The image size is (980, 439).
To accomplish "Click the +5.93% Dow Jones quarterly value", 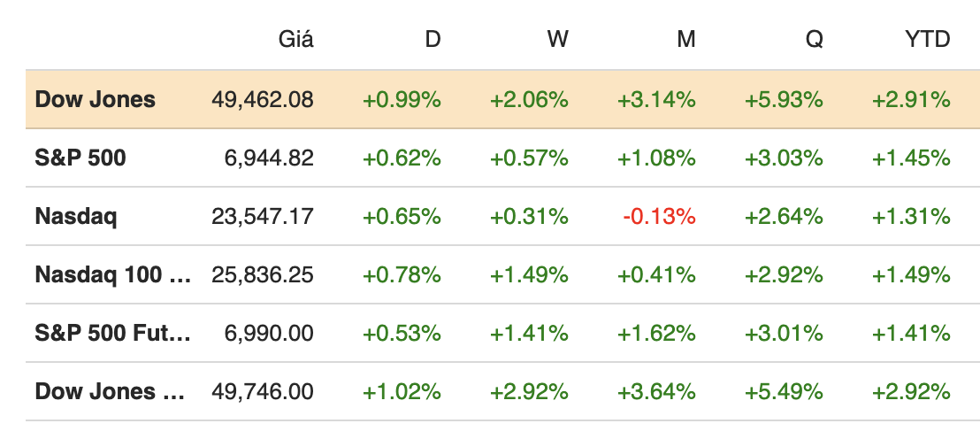I will (x=785, y=99).
